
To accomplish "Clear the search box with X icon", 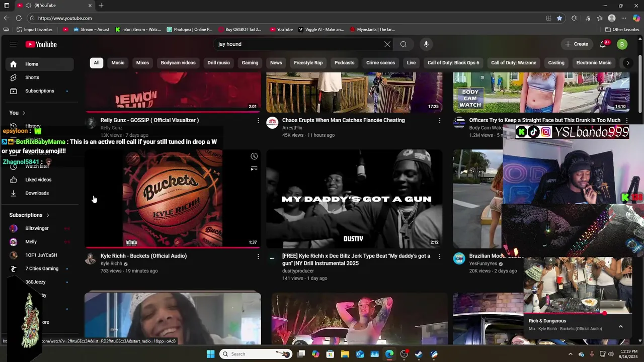I will click(387, 44).
